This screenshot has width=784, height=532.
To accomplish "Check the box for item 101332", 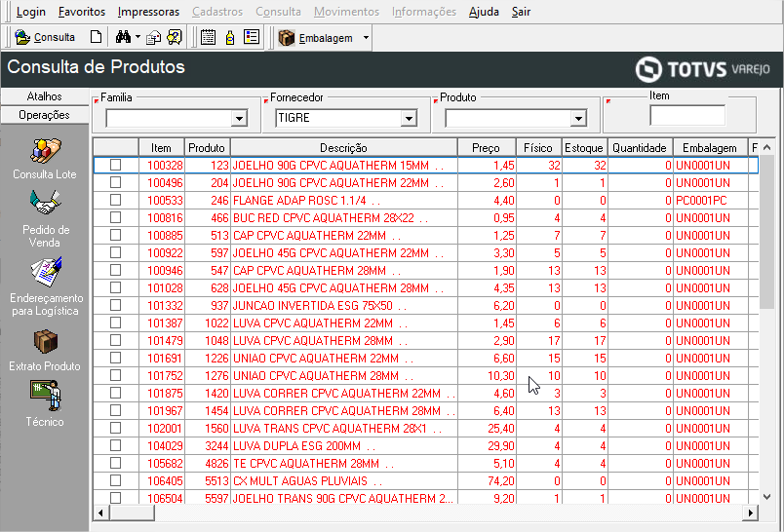I will tap(115, 305).
